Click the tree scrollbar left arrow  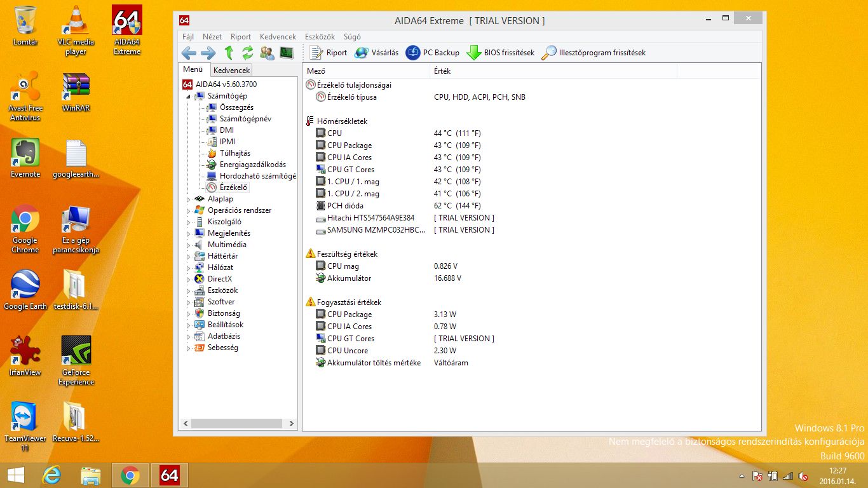(186, 423)
